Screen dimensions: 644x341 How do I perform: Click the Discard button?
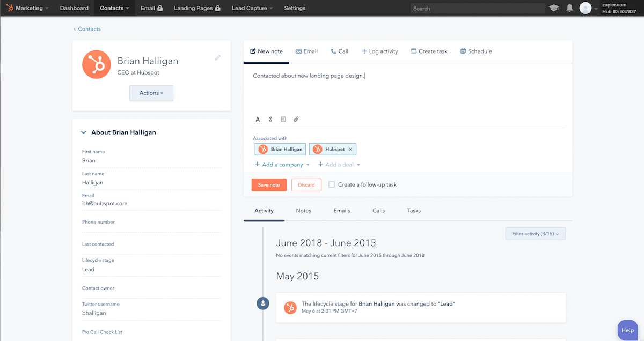[x=306, y=185]
